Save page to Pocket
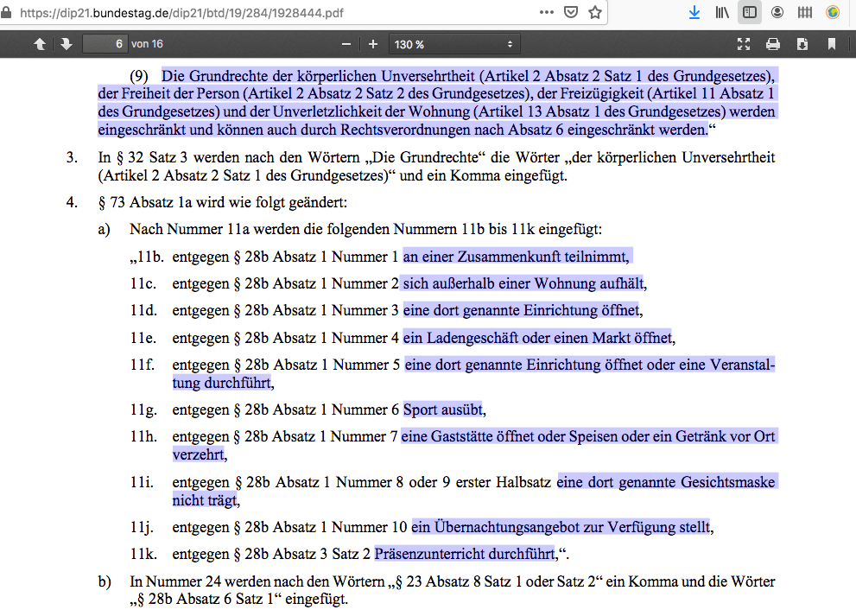The width and height of the screenshot is (856, 616). [x=570, y=12]
